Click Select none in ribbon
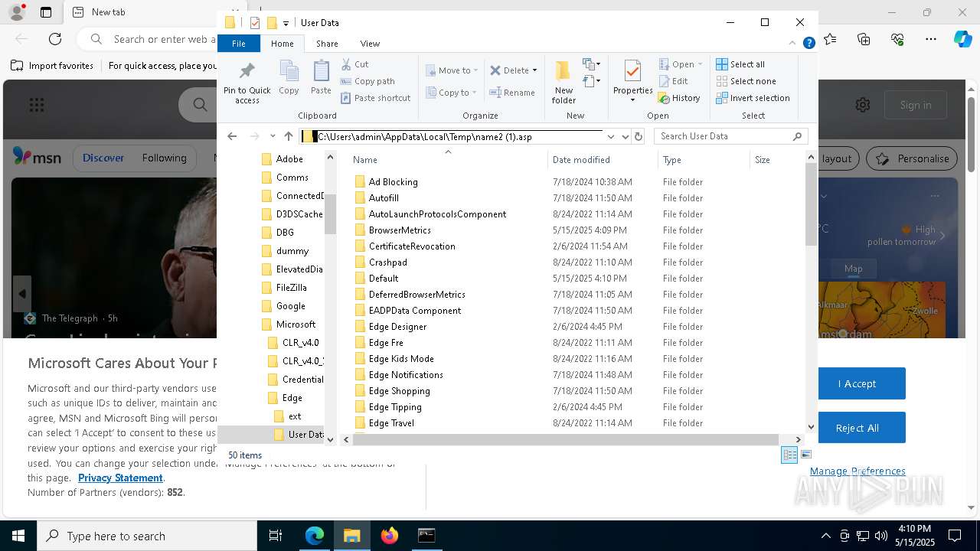This screenshot has width=980, height=551. coord(746,81)
